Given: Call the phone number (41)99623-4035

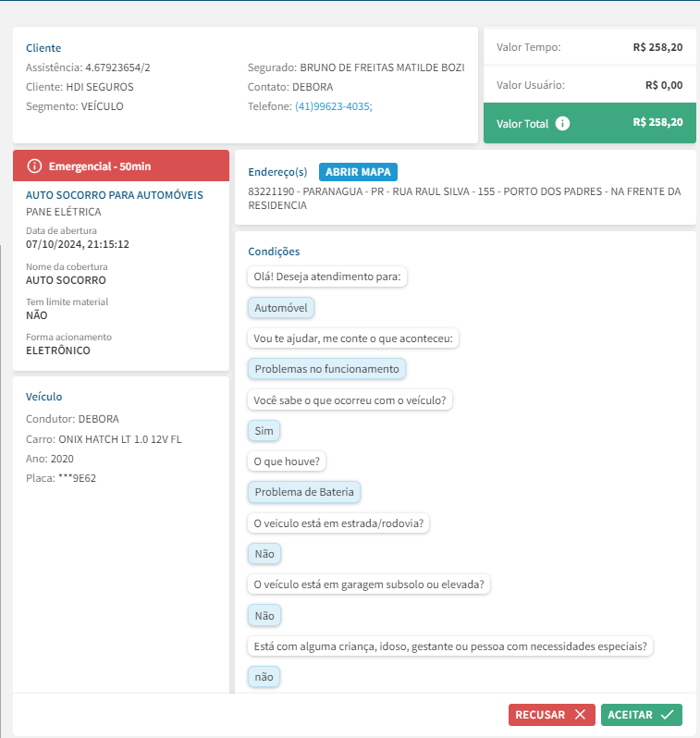Looking at the screenshot, I should 333,106.
